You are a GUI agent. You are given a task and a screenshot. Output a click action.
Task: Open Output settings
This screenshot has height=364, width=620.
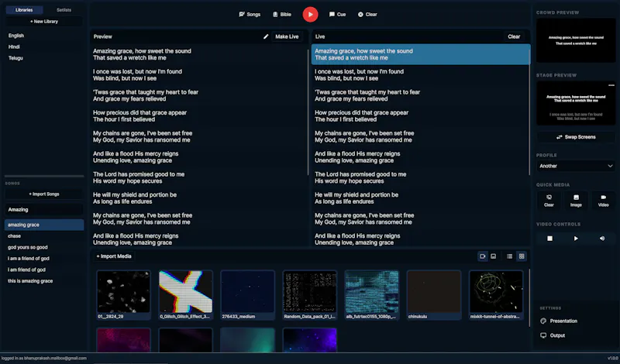[x=553, y=335]
